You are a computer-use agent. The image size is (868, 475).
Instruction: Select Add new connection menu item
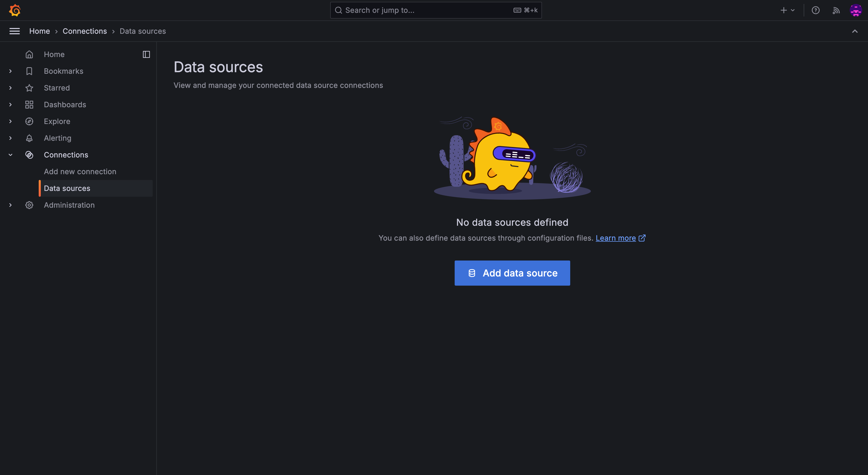tap(80, 172)
